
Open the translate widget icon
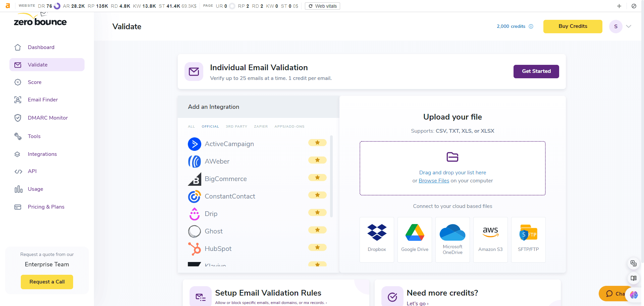tap(633, 263)
